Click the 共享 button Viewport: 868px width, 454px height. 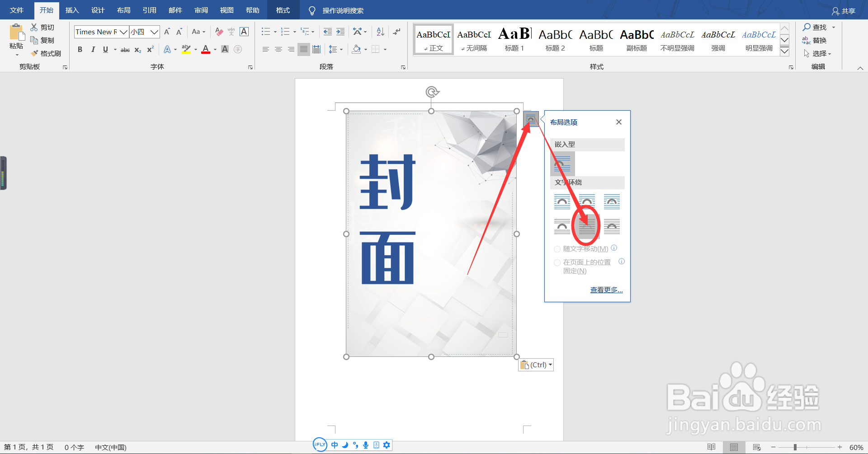[x=844, y=10]
